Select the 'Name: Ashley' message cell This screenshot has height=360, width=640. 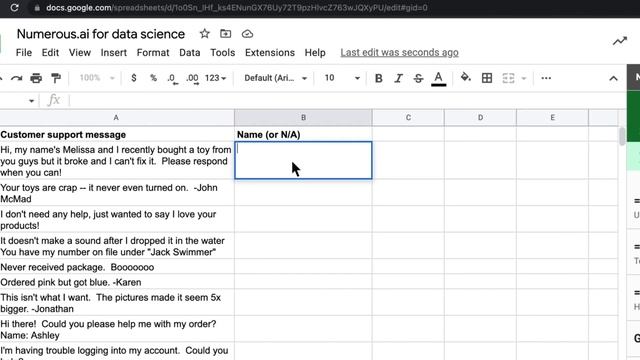click(117, 329)
